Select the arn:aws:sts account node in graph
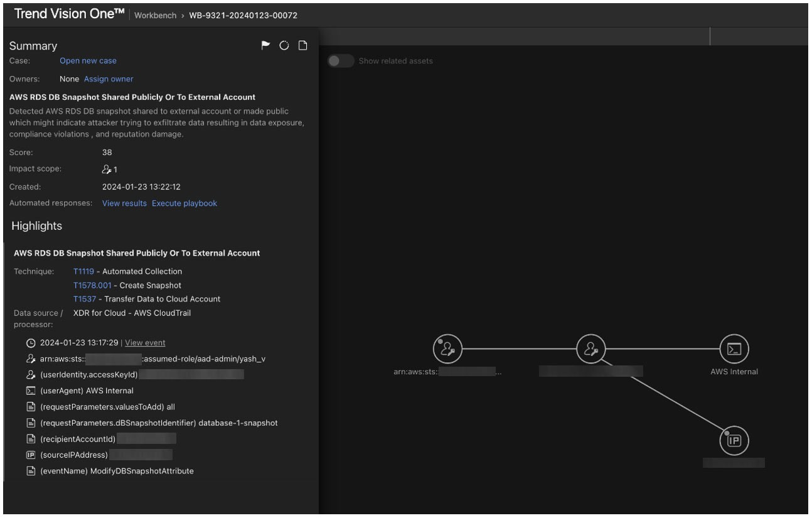 point(447,349)
